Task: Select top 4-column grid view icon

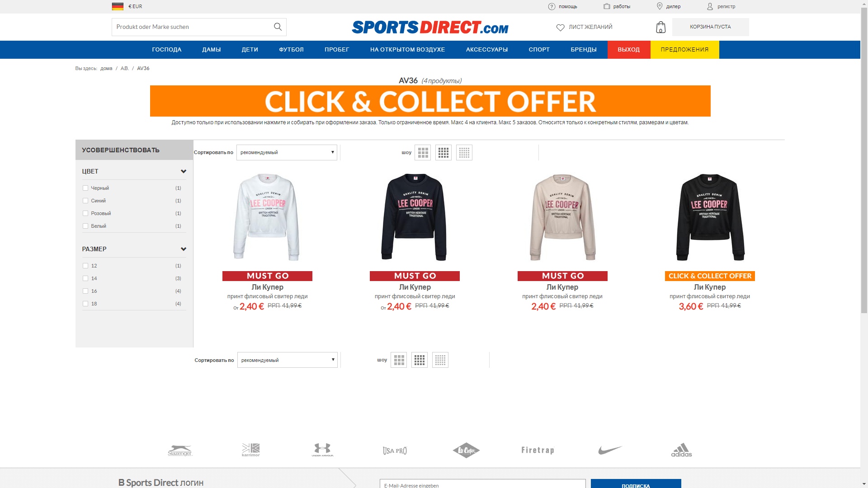Action: tap(443, 153)
